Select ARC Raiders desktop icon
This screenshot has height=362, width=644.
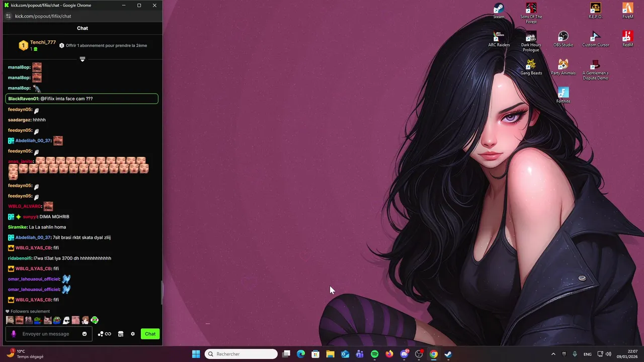point(499,39)
